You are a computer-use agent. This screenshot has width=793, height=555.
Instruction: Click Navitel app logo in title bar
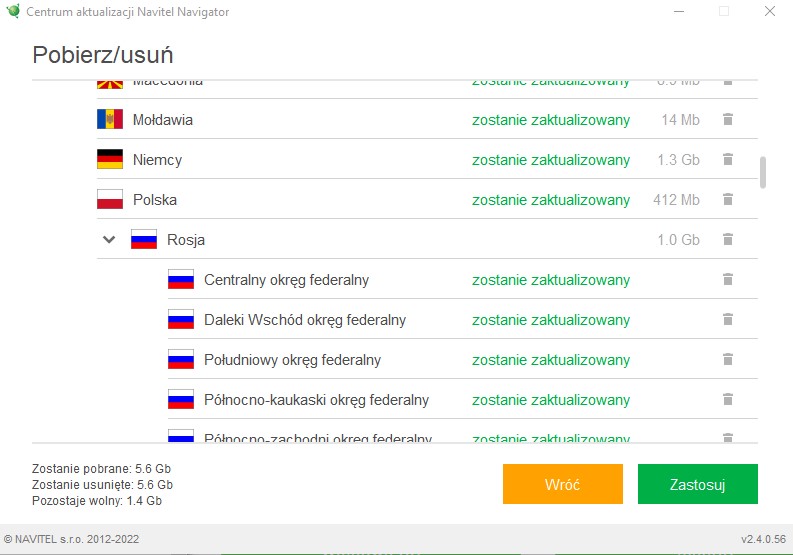click(x=13, y=12)
